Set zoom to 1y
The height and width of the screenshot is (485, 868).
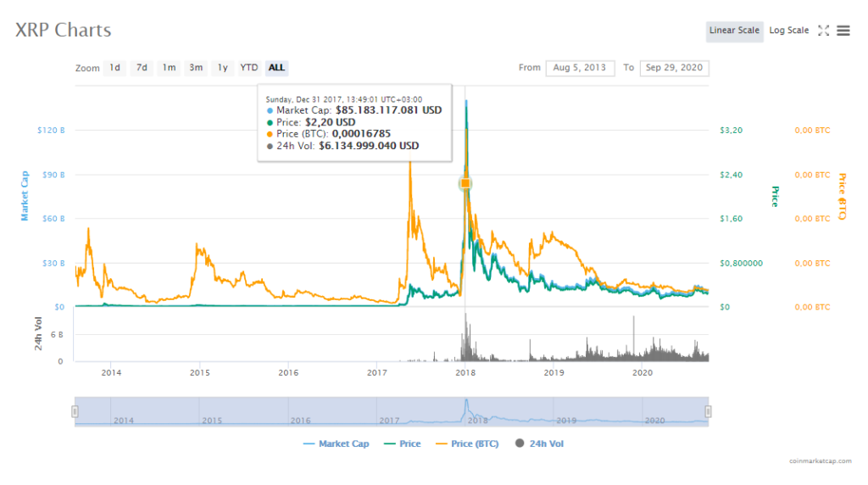click(x=223, y=68)
